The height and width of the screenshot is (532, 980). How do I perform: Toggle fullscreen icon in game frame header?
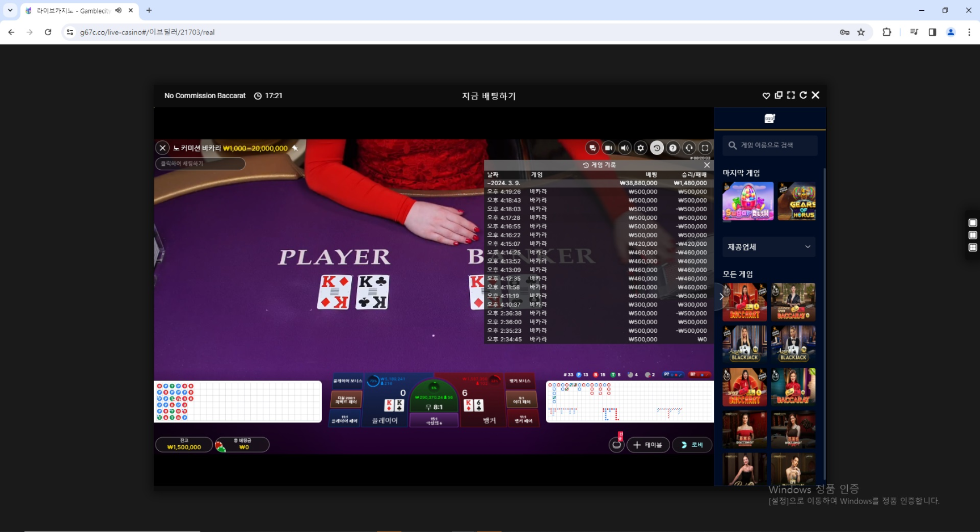tap(791, 95)
